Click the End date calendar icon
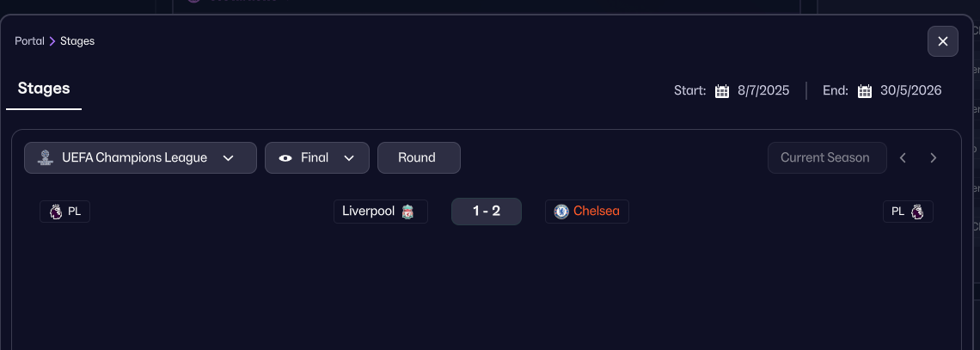 click(x=865, y=91)
